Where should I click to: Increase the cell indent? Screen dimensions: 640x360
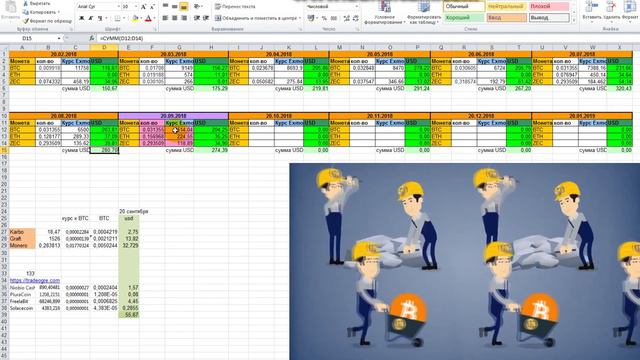click(x=206, y=18)
